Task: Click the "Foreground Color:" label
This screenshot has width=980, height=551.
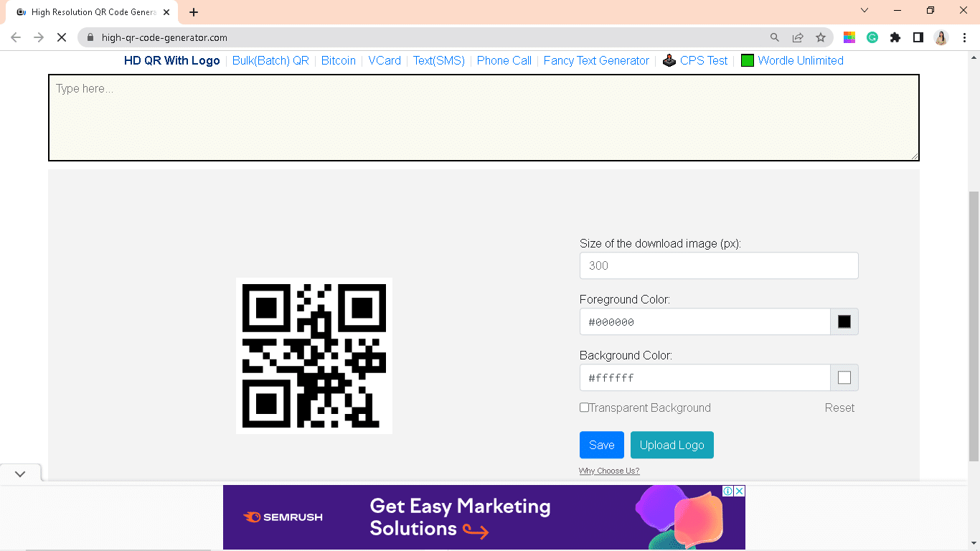Action: (625, 299)
